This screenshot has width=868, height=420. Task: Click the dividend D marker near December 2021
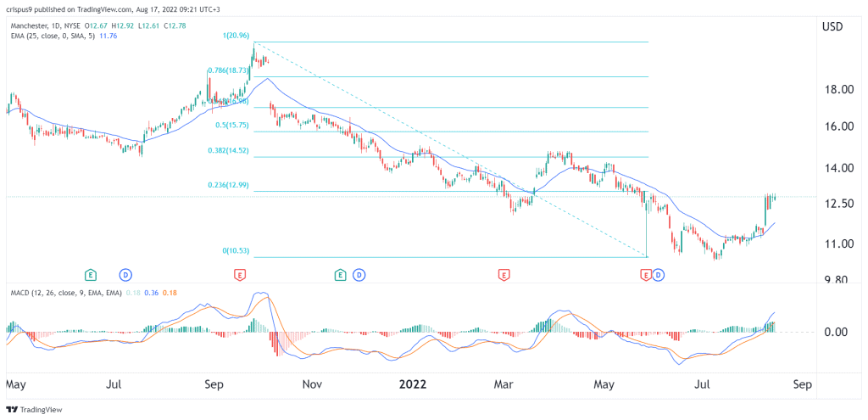[359, 275]
